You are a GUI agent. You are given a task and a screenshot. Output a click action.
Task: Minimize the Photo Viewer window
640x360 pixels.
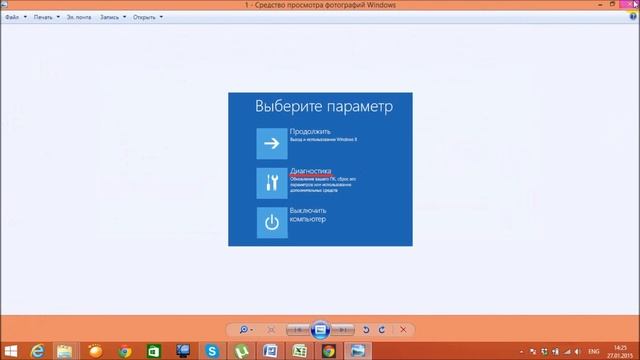600,4
